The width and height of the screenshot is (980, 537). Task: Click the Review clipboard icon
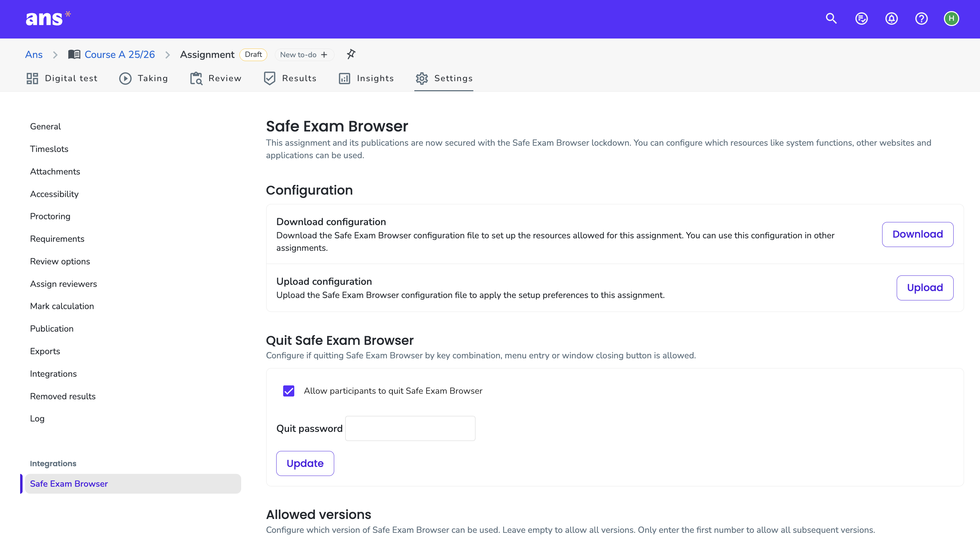point(196,78)
